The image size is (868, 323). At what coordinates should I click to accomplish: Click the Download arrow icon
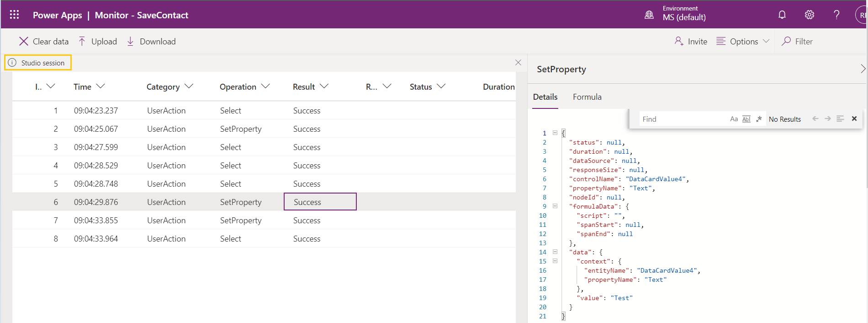click(x=130, y=41)
